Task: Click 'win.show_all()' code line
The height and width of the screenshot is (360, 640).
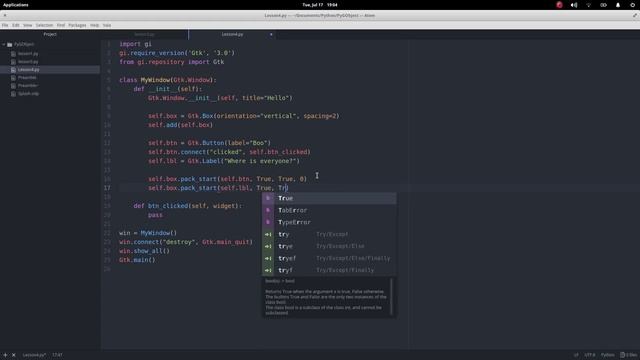Action: (144, 251)
